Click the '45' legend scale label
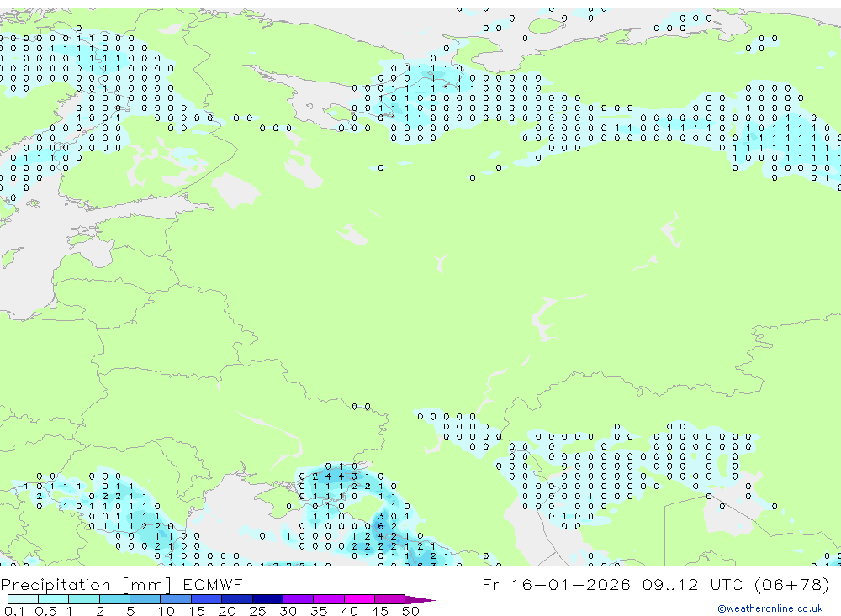This screenshot has width=841, height=616. [380, 611]
